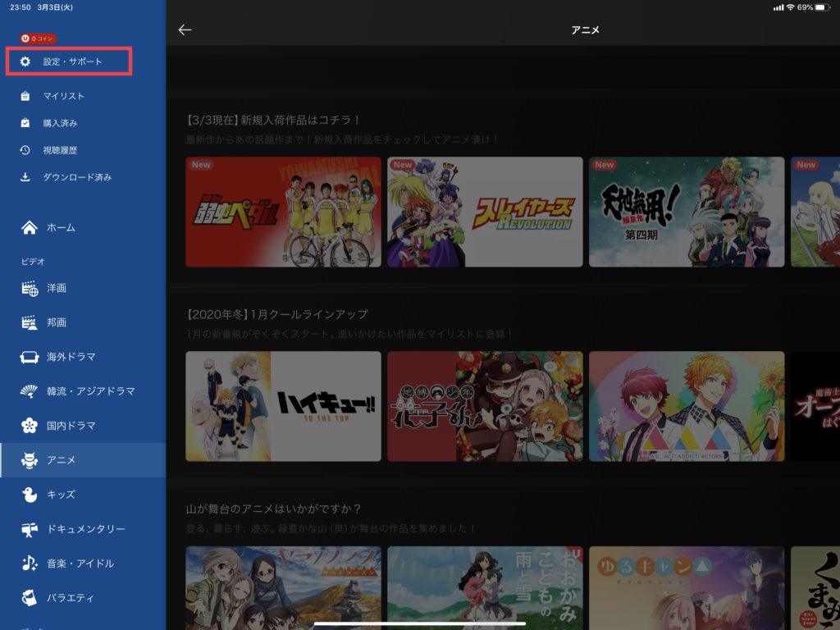The image size is (840, 630).
Task: Click the 国内ドラマ flower icon
Action: [x=30, y=426]
